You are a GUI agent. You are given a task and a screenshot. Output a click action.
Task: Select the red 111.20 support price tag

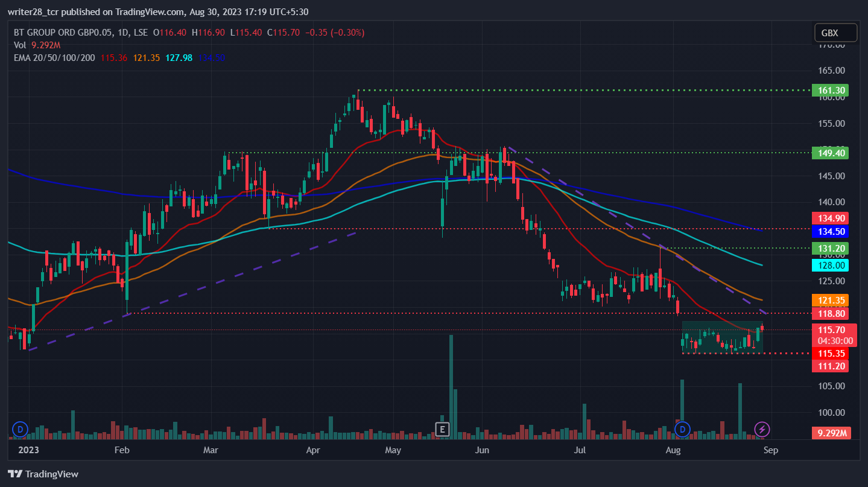coord(831,366)
